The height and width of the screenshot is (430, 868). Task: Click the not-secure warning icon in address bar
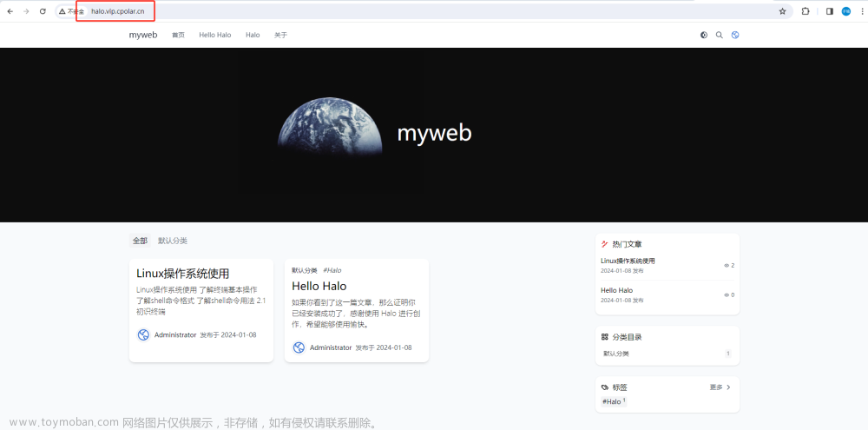pyautogui.click(x=62, y=11)
